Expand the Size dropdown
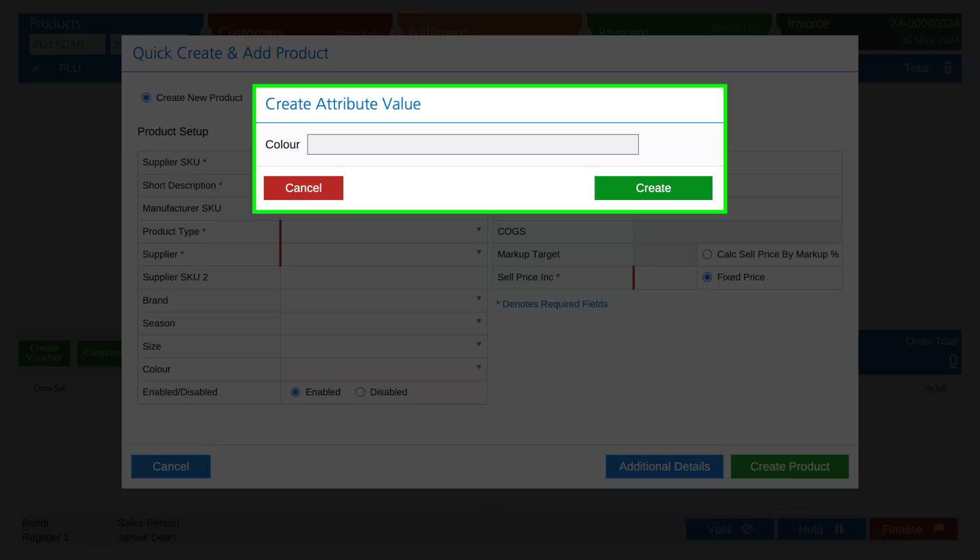 (383, 346)
